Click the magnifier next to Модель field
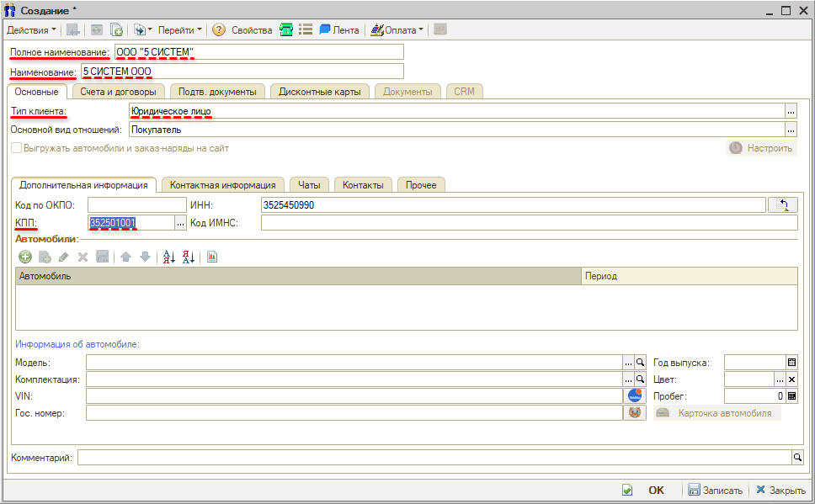 point(640,362)
